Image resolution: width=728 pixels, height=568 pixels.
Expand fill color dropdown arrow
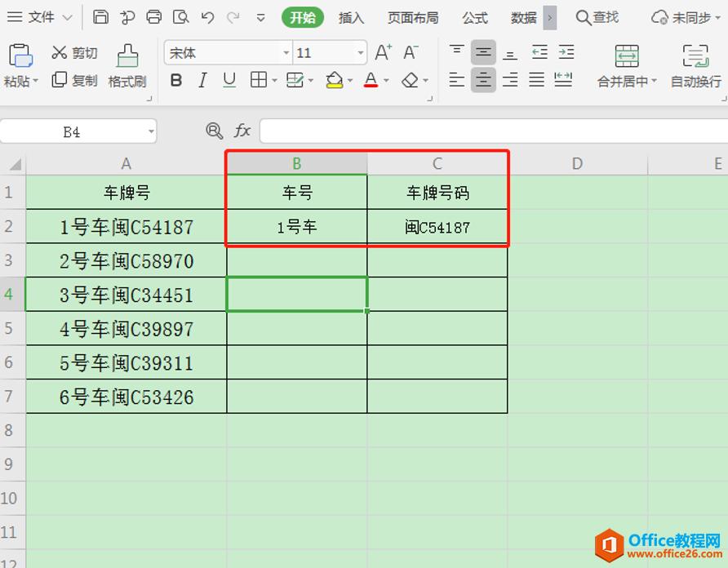350,81
